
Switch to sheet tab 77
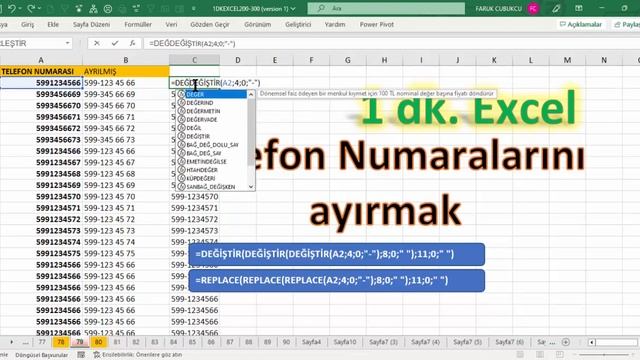(x=42, y=342)
